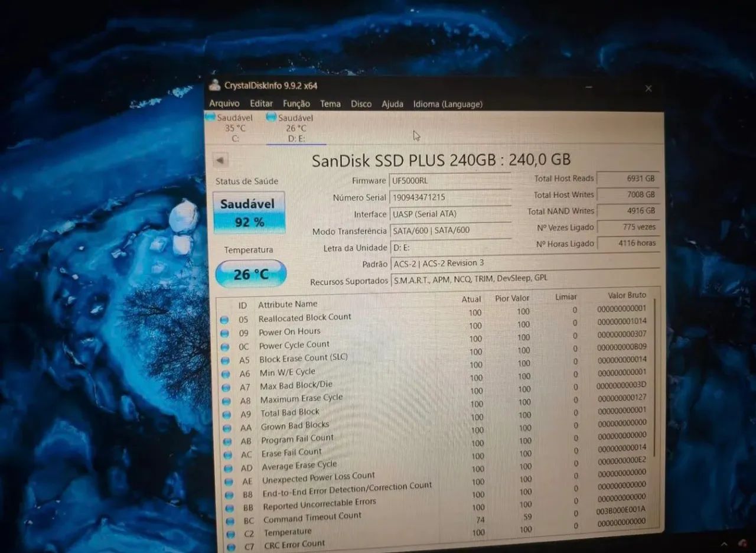Click the CrystalDiskInfo title bar icon
This screenshot has width=756, height=553.
214,85
